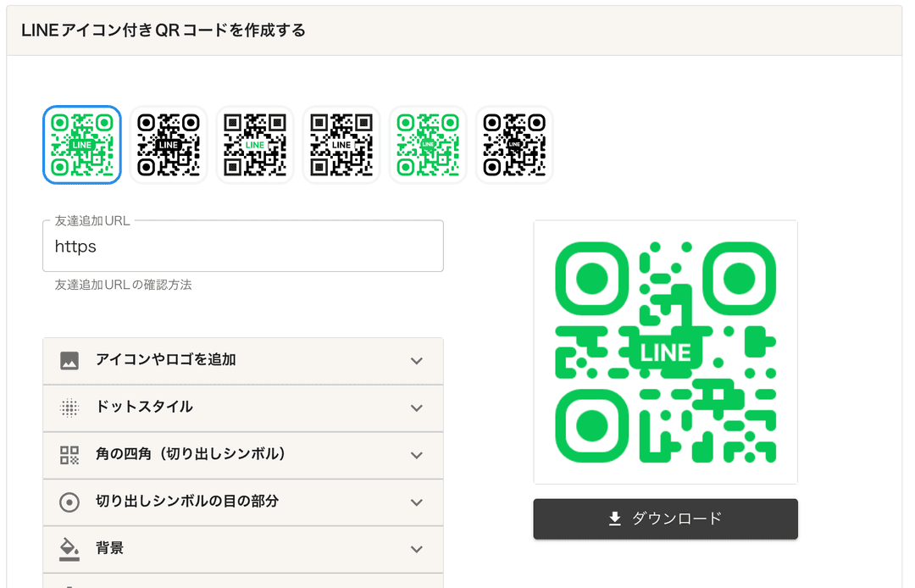Select the QR style with green LINE text
The width and height of the screenshot is (915, 588).
(x=255, y=144)
